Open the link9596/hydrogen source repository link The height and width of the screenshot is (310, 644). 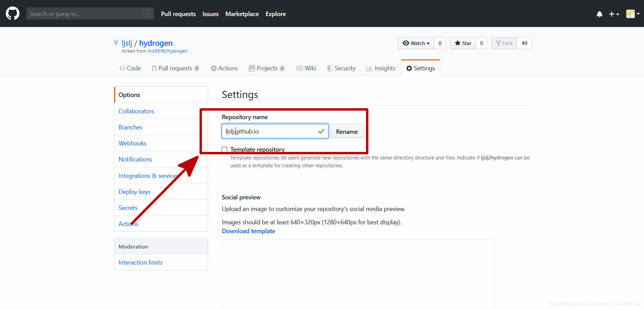167,51
